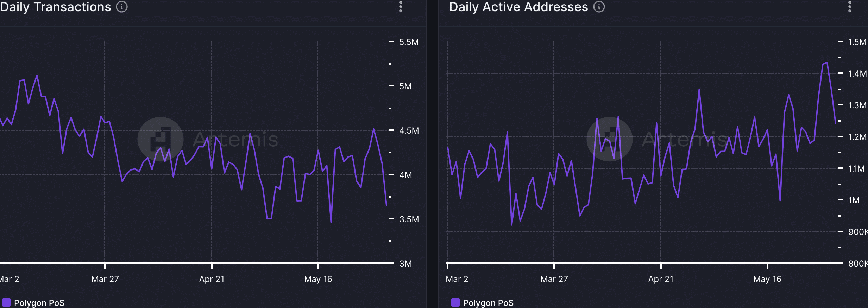Click the 5M y-axis label
The width and height of the screenshot is (868, 308).
tap(405, 86)
